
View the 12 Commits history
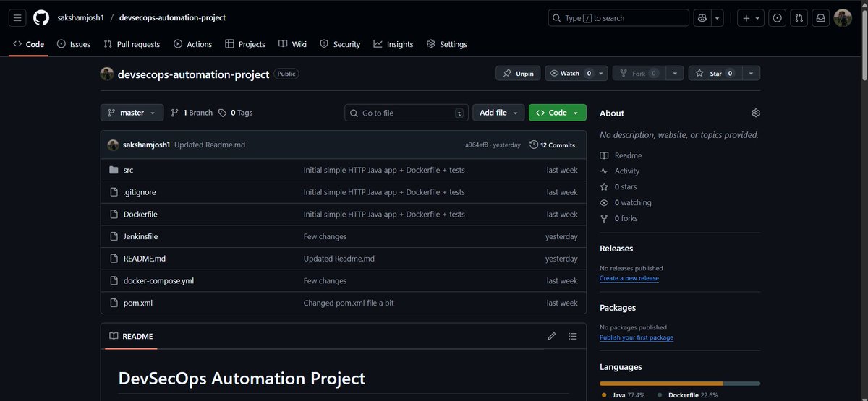point(553,145)
